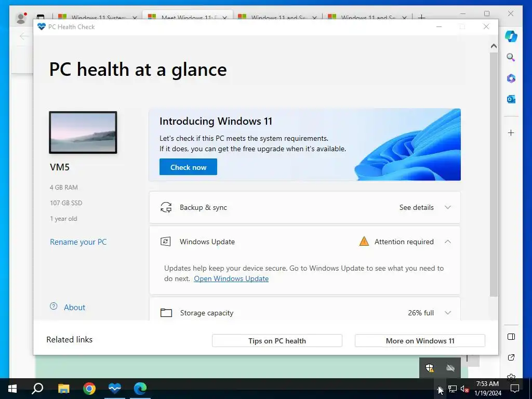This screenshot has width=532, height=399.
Task: Select the third Edge tab Windows 11 and Se
Action: click(x=277, y=17)
